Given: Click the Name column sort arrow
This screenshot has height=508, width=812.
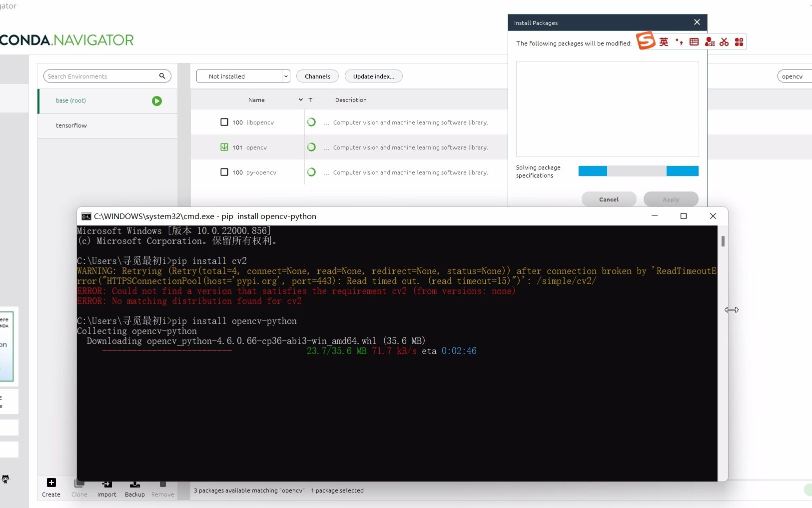Looking at the screenshot, I should click(x=300, y=100).
